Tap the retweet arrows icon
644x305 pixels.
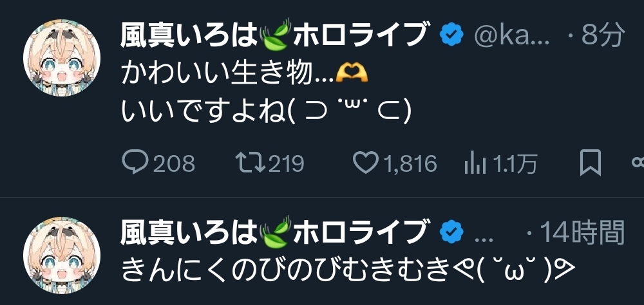[x=251, y=163]
